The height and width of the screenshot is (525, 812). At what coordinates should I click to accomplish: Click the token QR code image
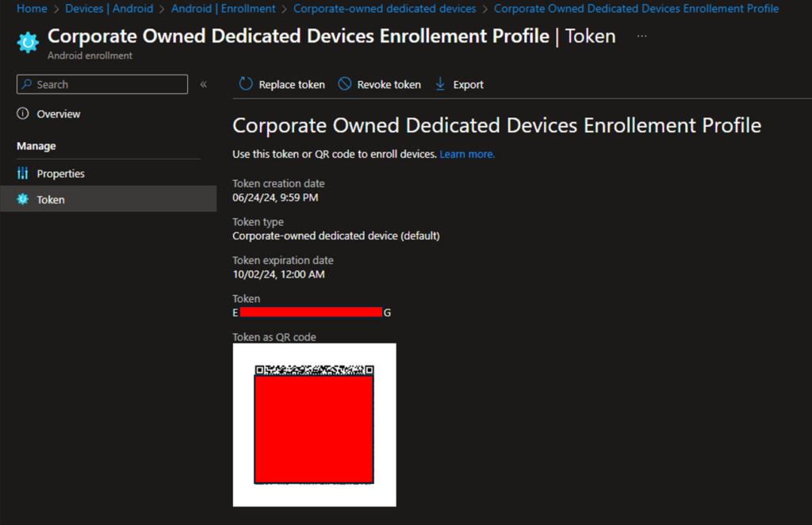click(x=314, y=424)
